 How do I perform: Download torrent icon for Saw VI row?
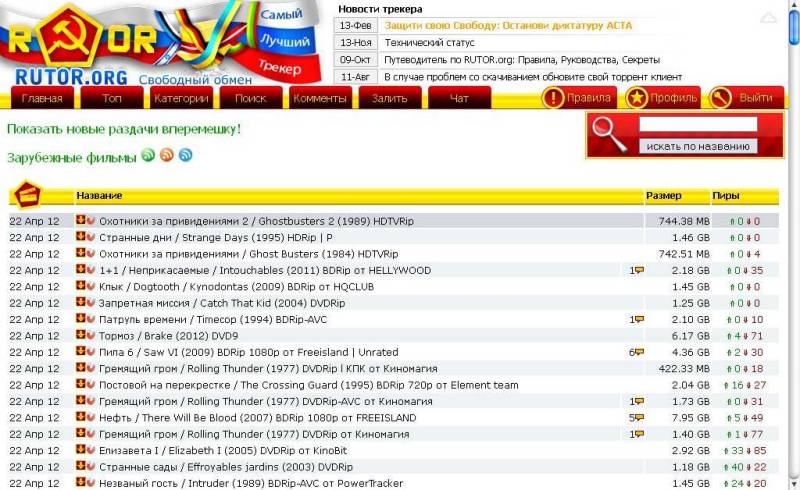[80, 351]
